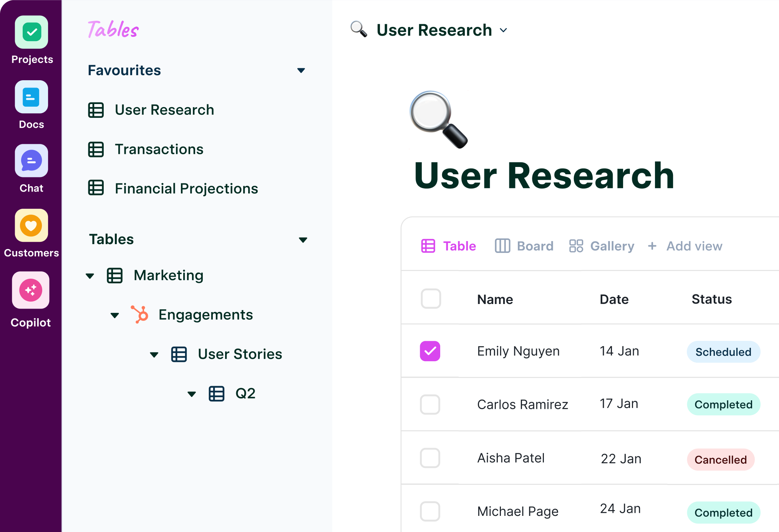The height and width of the screenshot is (532, 779).
Task: Click the Favourites section heading
Action: pos(124,71)
